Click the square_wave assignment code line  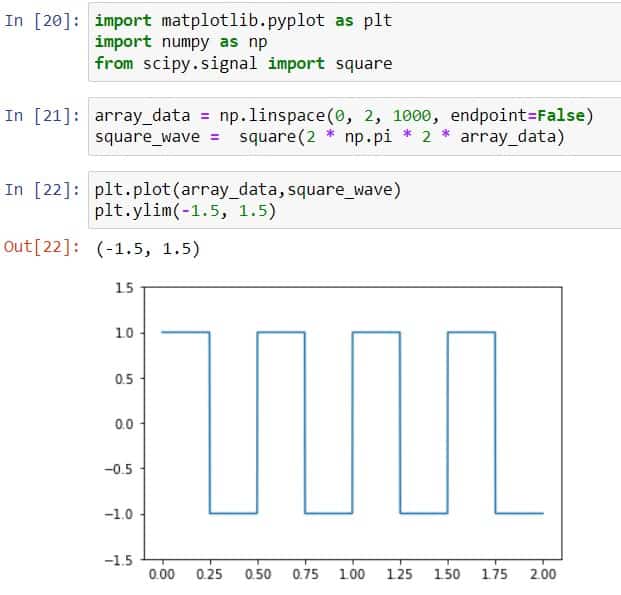tap(330, 137)
